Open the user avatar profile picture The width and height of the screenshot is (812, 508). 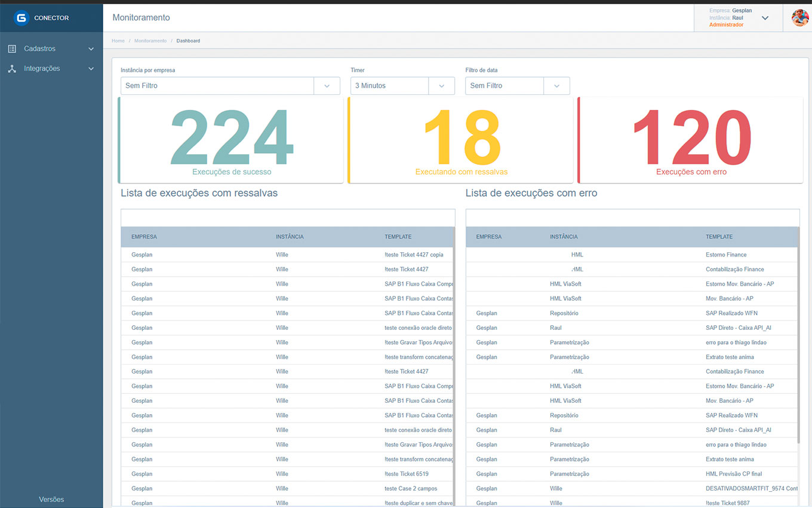pyautogui.click(x=799, y=18)
